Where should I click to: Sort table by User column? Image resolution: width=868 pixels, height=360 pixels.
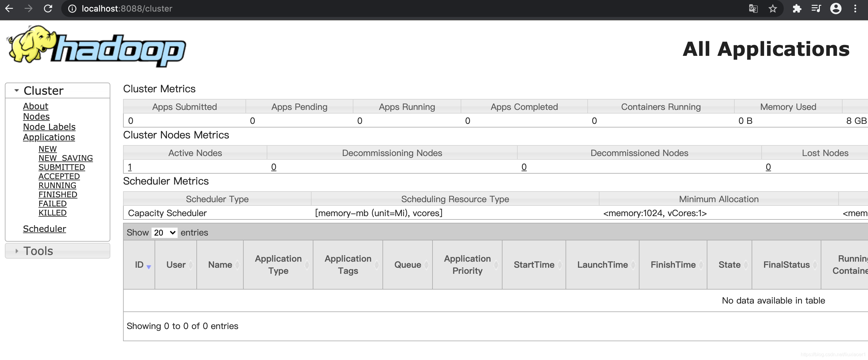pos(176,264)
